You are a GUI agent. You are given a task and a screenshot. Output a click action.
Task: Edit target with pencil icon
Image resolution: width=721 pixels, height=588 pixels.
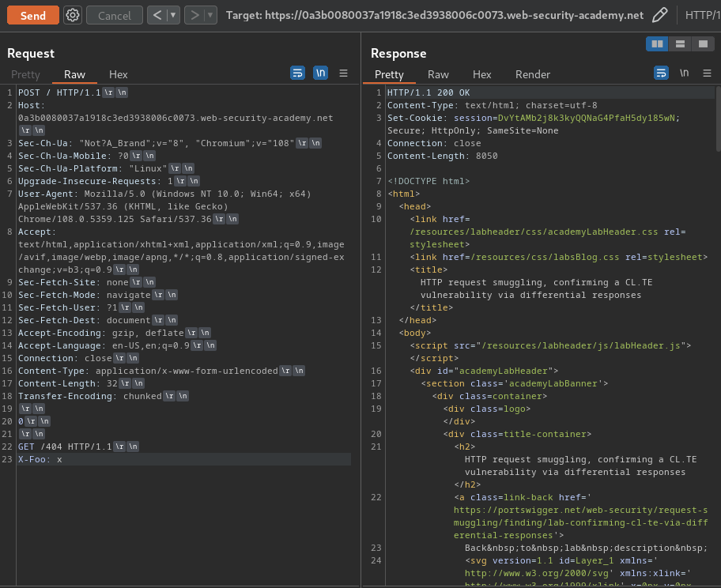pos(660,15)
